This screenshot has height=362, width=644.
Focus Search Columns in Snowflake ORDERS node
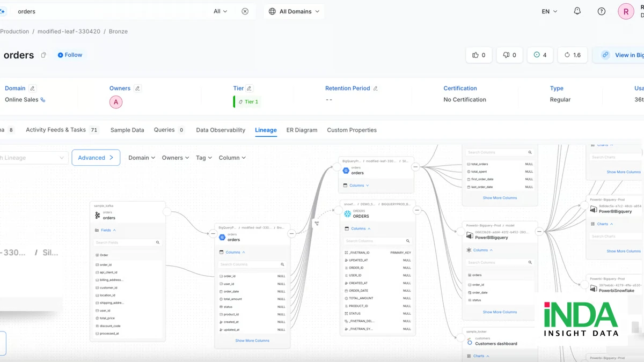tap(377, 241)
